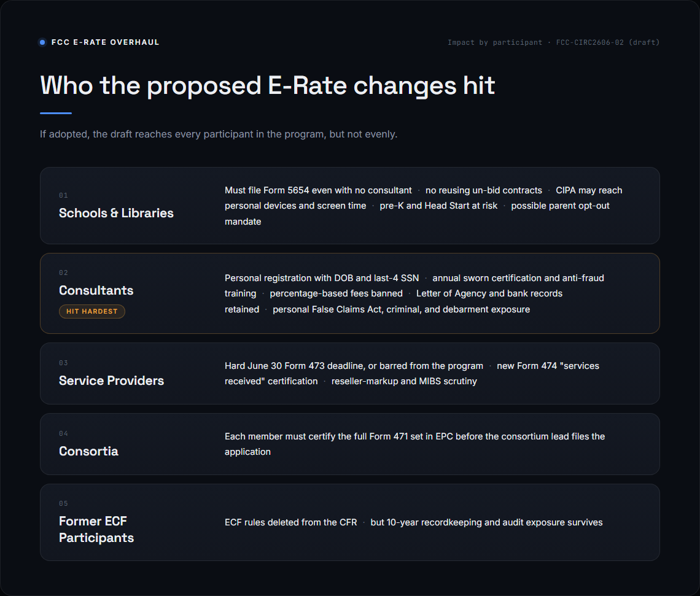Select the FCC E-RATE OVERHAUL label
Screen dimensions: 700x596
106,42
